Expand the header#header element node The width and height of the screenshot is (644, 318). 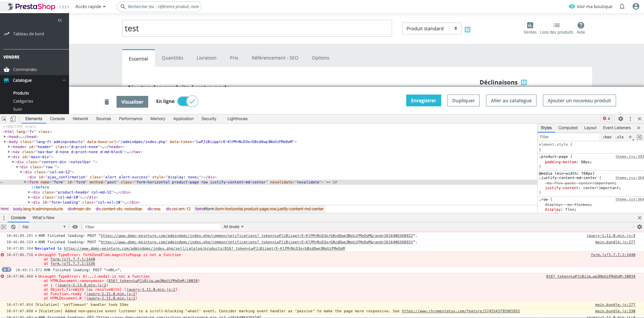(x=9, y=147)
